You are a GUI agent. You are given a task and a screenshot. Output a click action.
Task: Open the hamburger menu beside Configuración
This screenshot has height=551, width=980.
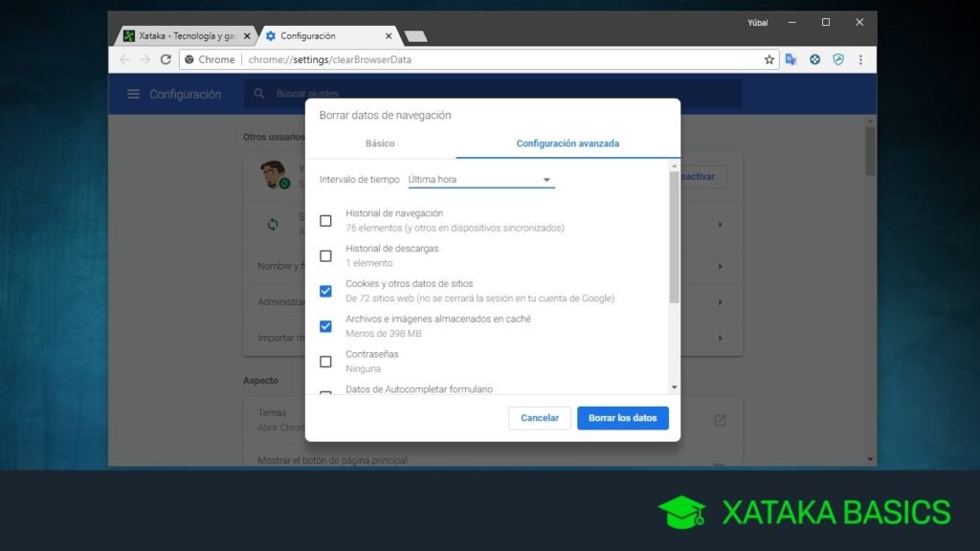[x=132, y=94]
